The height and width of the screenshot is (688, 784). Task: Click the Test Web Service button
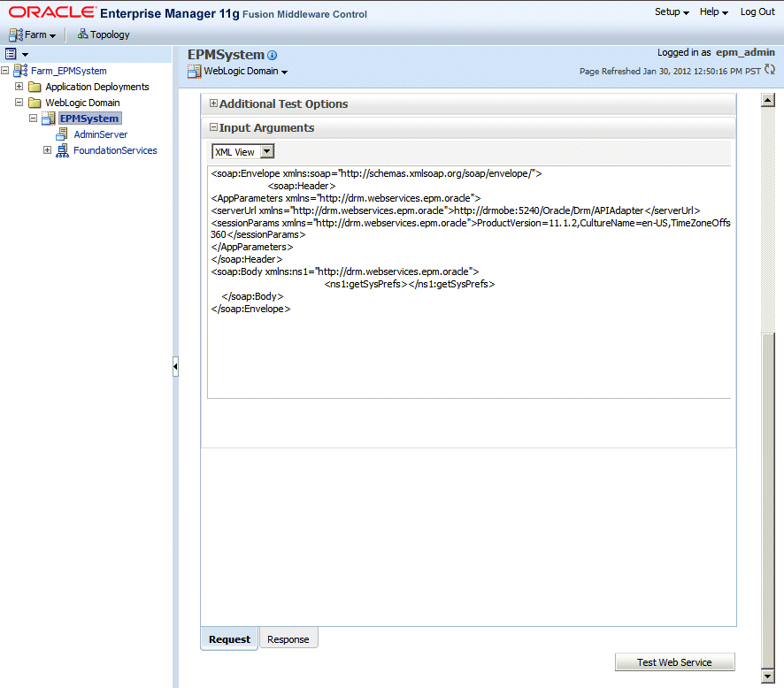[674, 662]
